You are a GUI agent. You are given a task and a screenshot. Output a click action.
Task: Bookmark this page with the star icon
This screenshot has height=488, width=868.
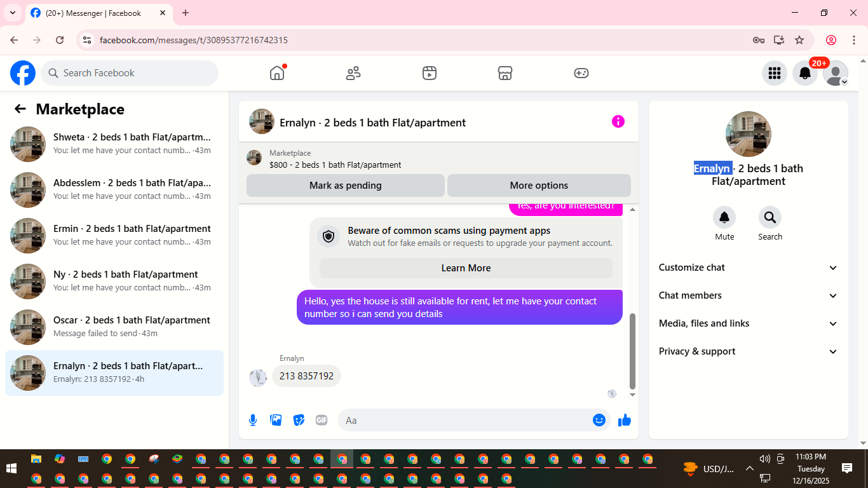(799, 40)
